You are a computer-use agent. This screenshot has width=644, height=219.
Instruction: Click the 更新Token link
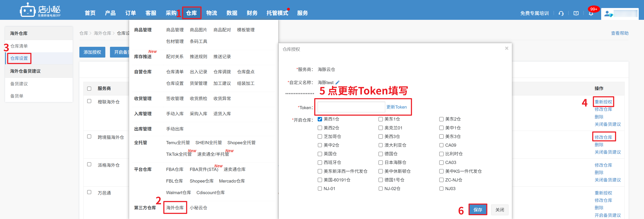(x=396, y=107)
